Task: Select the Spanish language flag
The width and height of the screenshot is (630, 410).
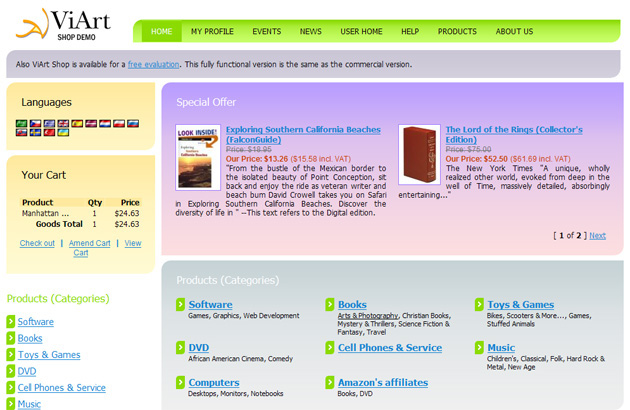Action: (77, 123)
